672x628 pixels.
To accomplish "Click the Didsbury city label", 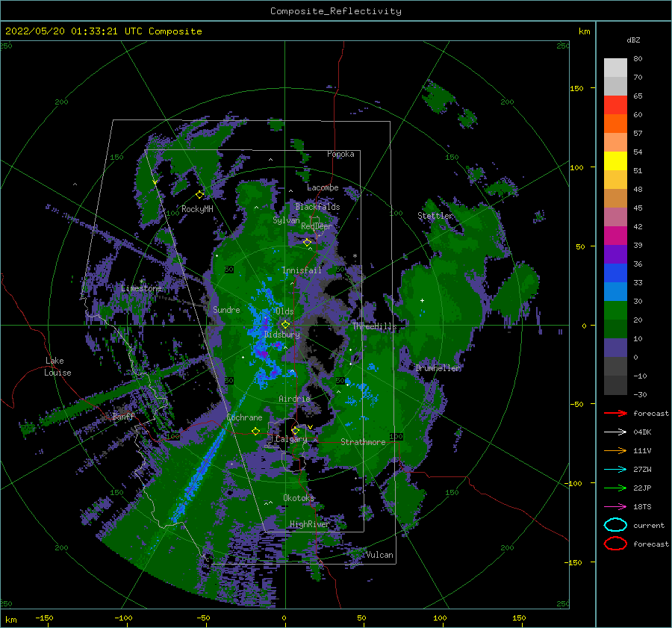I will [281, 335].
